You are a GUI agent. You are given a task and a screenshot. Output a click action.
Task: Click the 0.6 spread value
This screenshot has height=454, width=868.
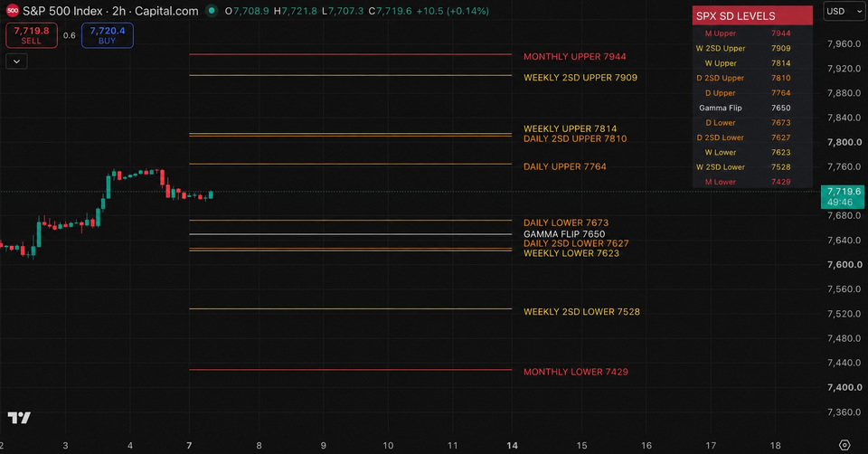tap(70, 35)
